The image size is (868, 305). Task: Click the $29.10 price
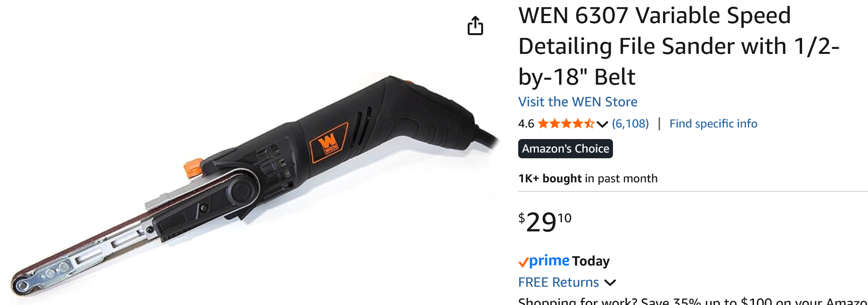[x=545, y=222]
